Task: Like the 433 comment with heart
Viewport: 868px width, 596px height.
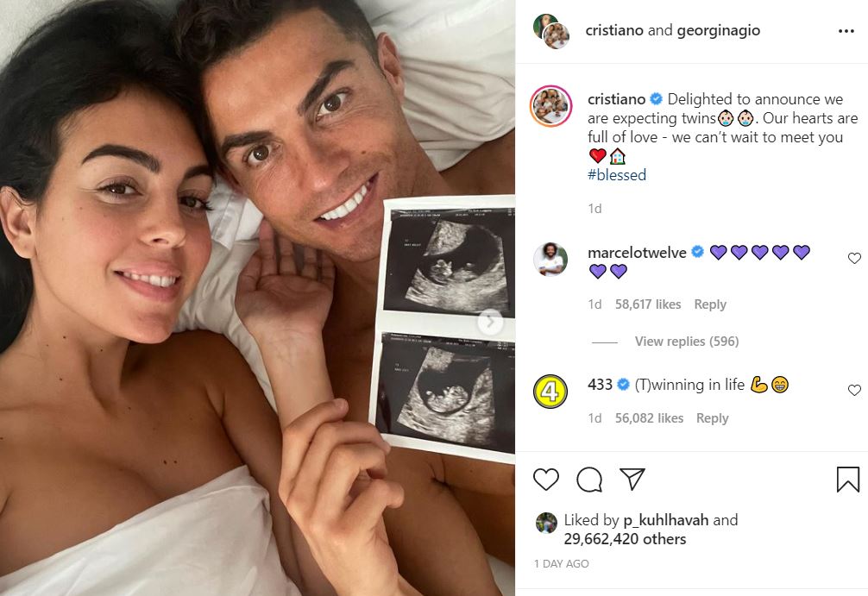Action: point(855,390)
